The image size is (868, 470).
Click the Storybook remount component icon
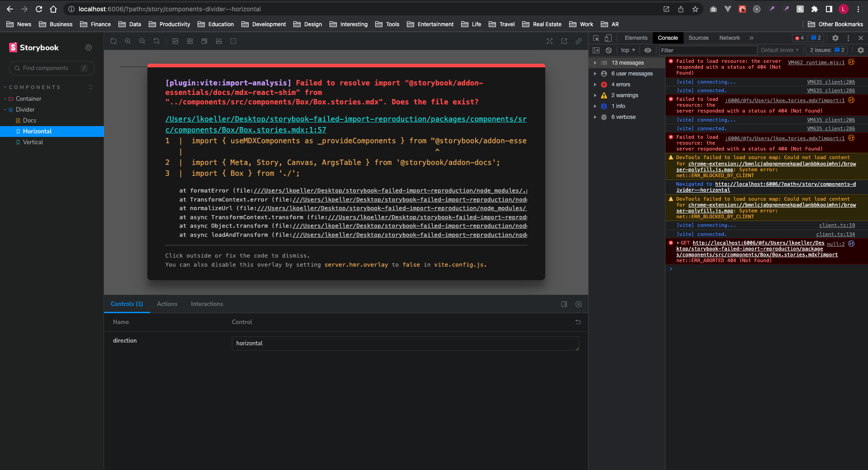pyautogui.click(x=113, y=41)
